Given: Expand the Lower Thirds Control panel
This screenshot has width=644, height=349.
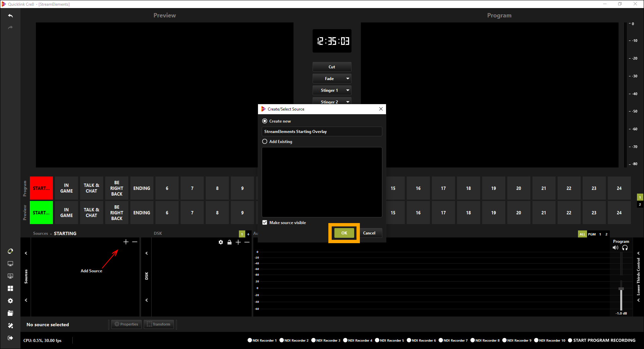Looking at the screenshot, I should click(638, 253).
